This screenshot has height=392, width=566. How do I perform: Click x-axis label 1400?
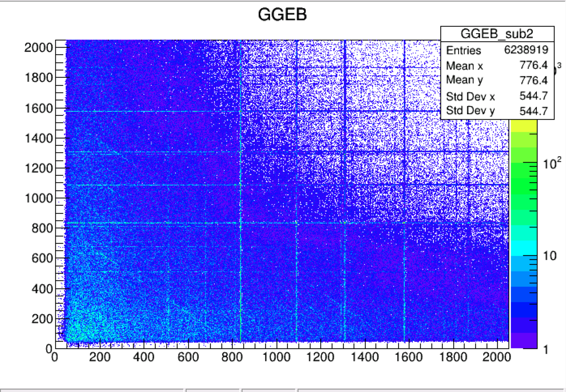click(365, 358)
